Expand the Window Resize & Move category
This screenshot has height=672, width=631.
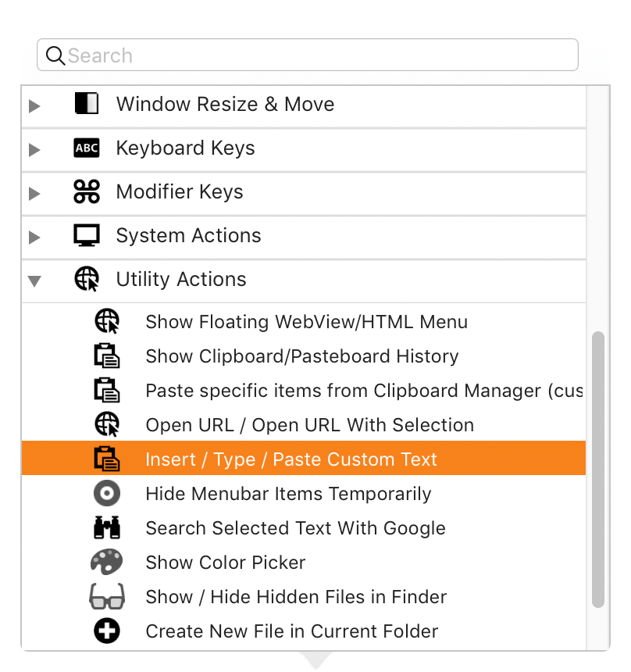click(x=34, y=105)
